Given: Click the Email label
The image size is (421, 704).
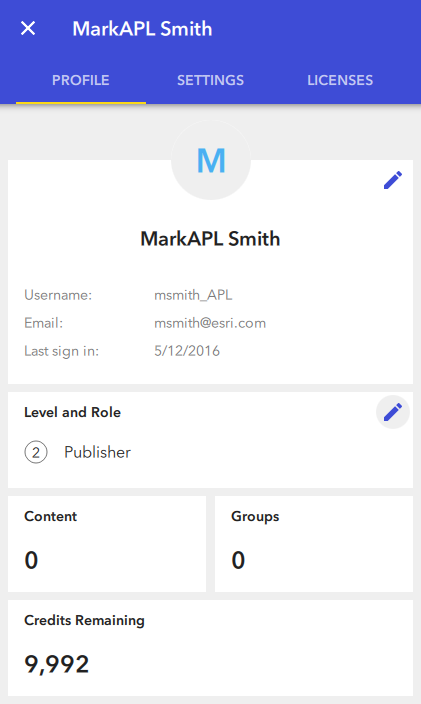Looking at the screenshot, I should (x=44, y=323).
